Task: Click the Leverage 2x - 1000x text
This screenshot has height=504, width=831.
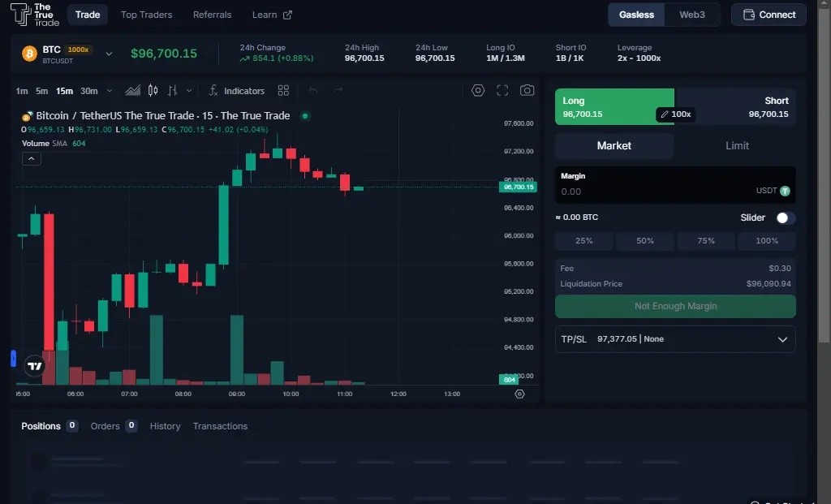Action: click(639, 58)
